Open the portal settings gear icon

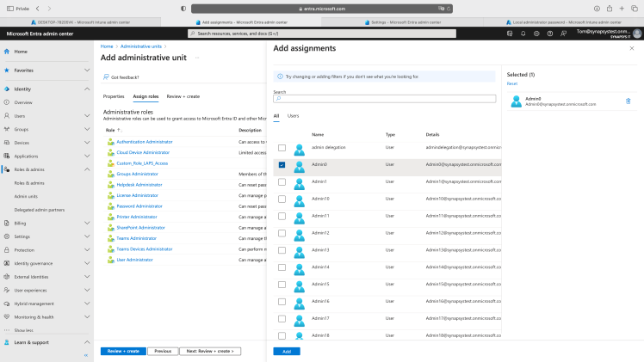[536, 34]
